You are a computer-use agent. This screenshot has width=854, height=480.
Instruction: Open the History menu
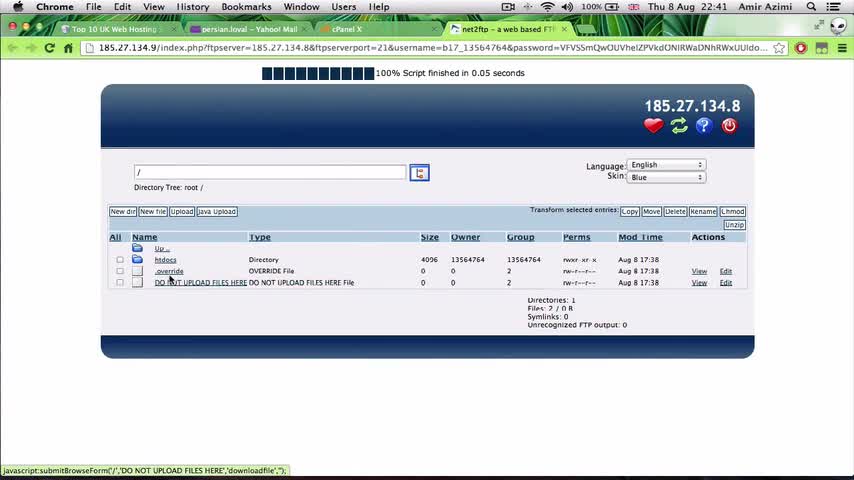pos(193,7)
